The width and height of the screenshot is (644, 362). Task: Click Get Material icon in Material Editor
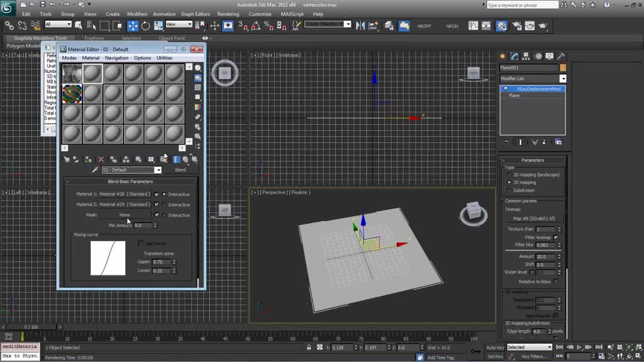click(x=67, y=159)
